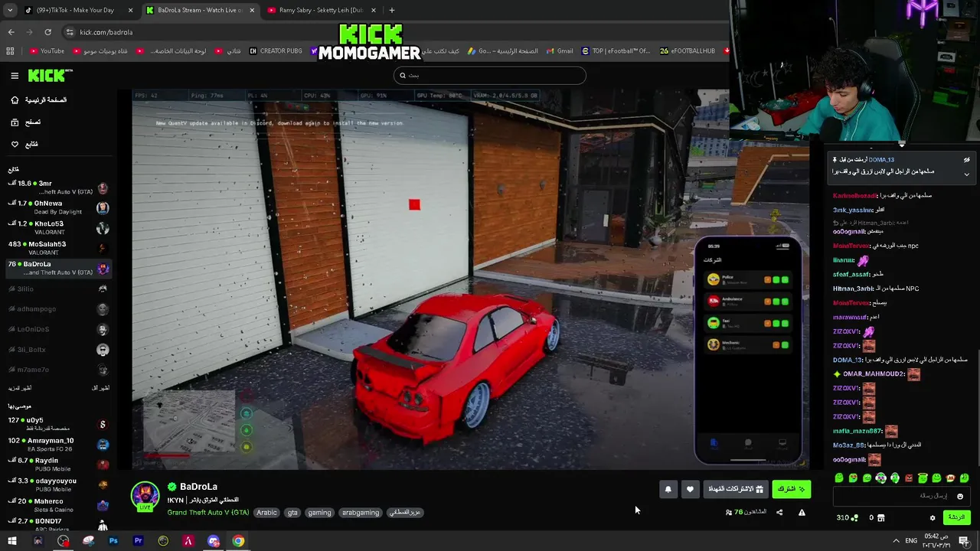The height and width of the screenshot is (551, 980).
Task: Open recommended channel Amrayman_10
Action: click(58, 445)
